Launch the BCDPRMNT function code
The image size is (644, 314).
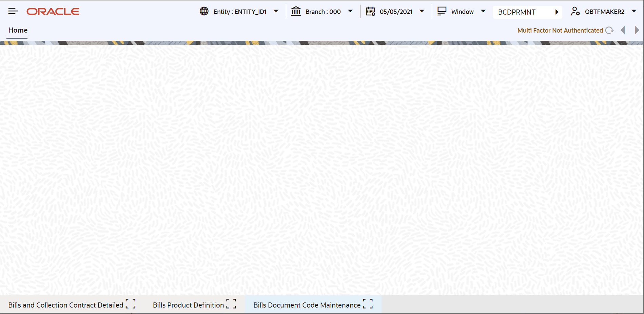click(x=557, y=12)
